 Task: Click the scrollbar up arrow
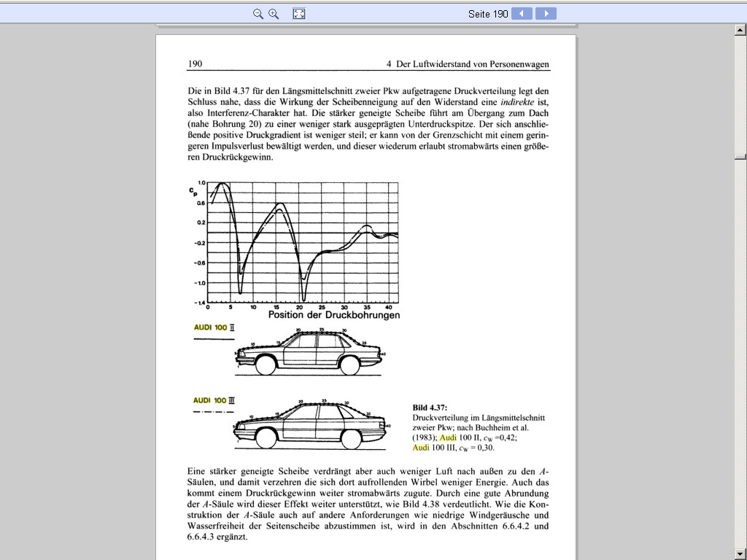740,30
